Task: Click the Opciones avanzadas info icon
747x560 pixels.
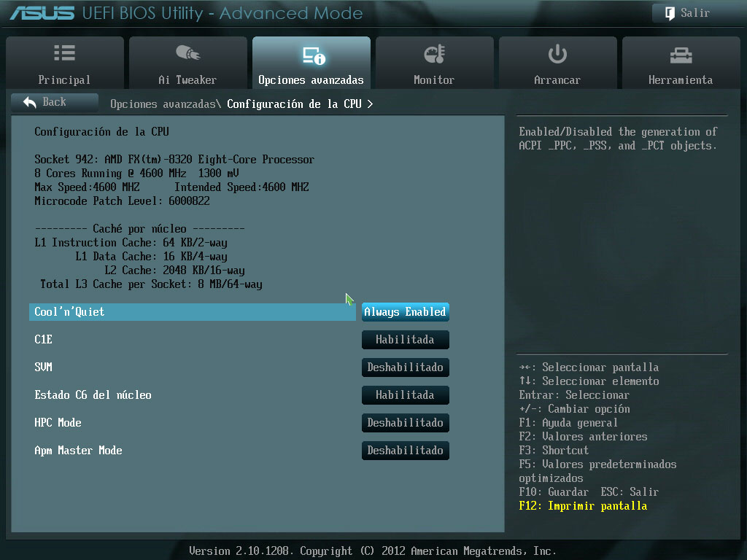Action: point(312,55)
